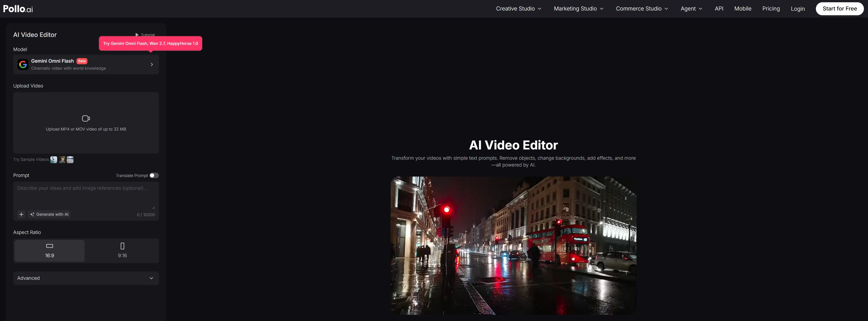Click the Google logo icon in Model card

tap(23, 64)
